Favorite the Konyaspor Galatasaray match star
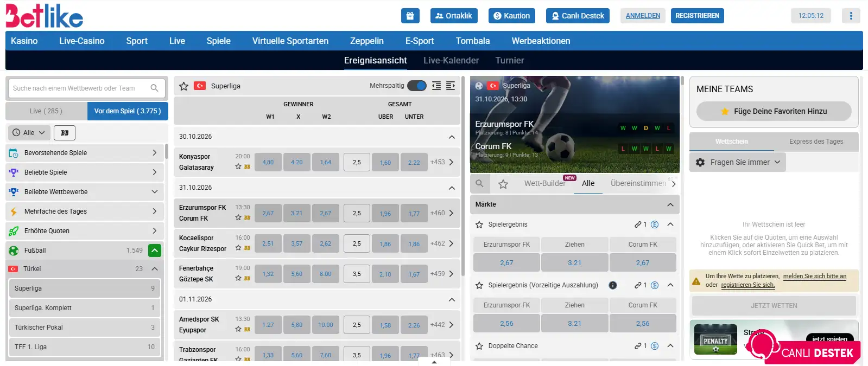The image size is (868, 366). (x=238, y=166)
